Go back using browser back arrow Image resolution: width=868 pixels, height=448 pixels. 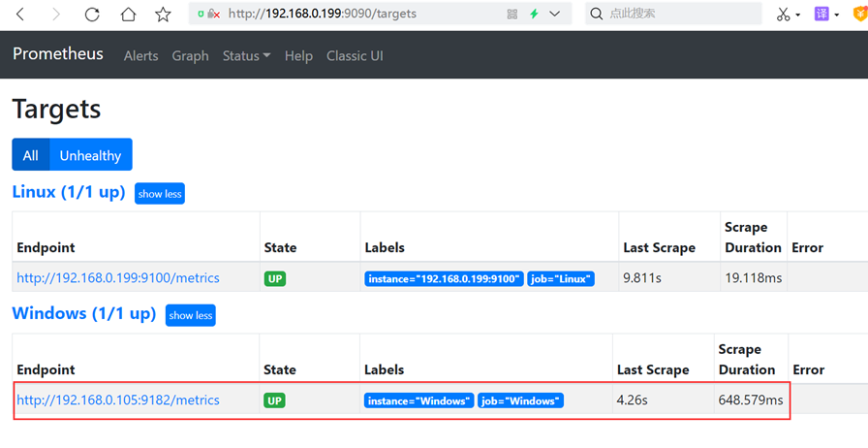20,14
